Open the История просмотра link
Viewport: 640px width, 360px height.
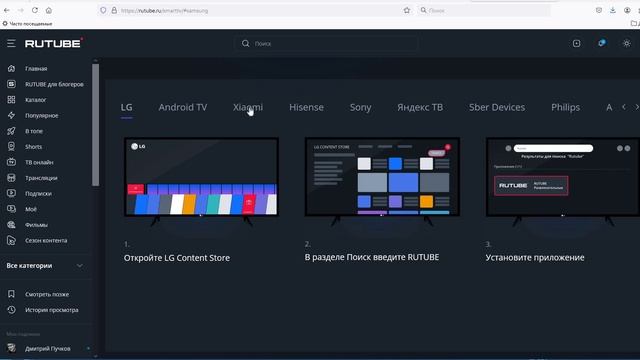pyautogui.click(x=52, y=310)
